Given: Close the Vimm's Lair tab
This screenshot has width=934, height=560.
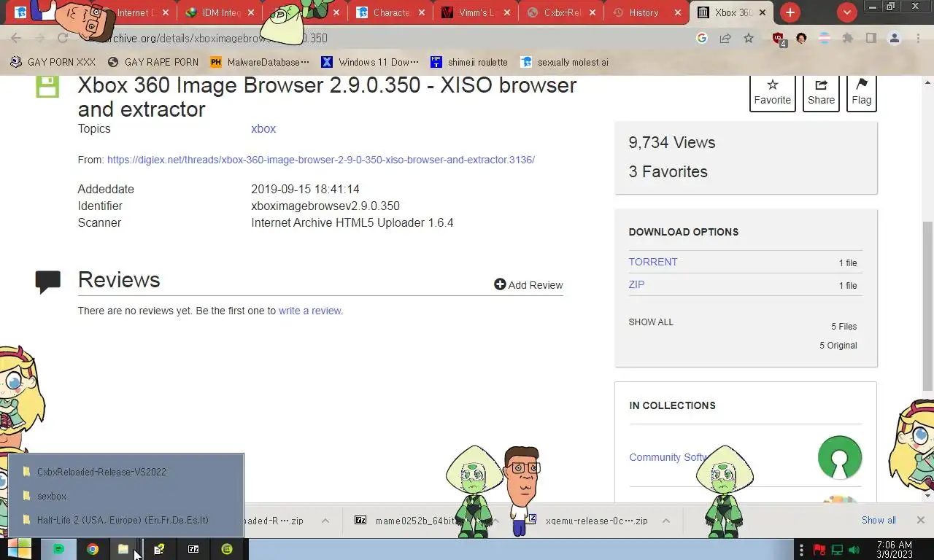Looking at the screenshot, I should click(x=507, y=12).
